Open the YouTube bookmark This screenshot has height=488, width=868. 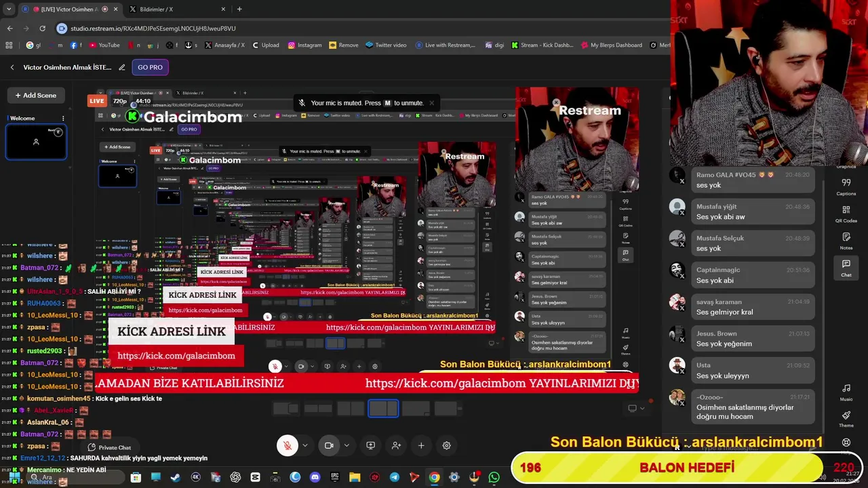pyautogui.click(x=104, y=45)
